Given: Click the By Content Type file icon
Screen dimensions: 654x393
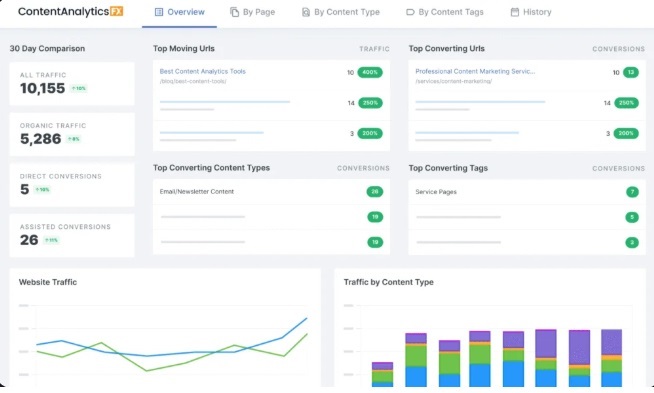Looking at the screenshot, I should pos(306,12).
